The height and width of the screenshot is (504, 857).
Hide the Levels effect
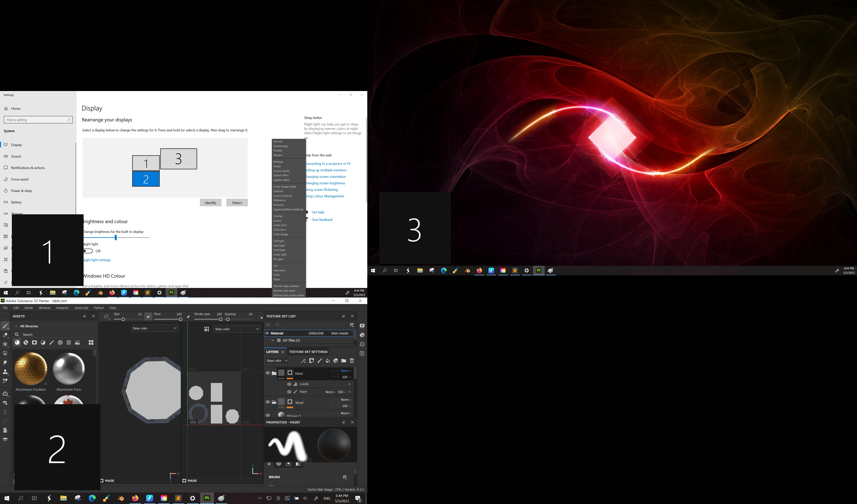[289, 384]
